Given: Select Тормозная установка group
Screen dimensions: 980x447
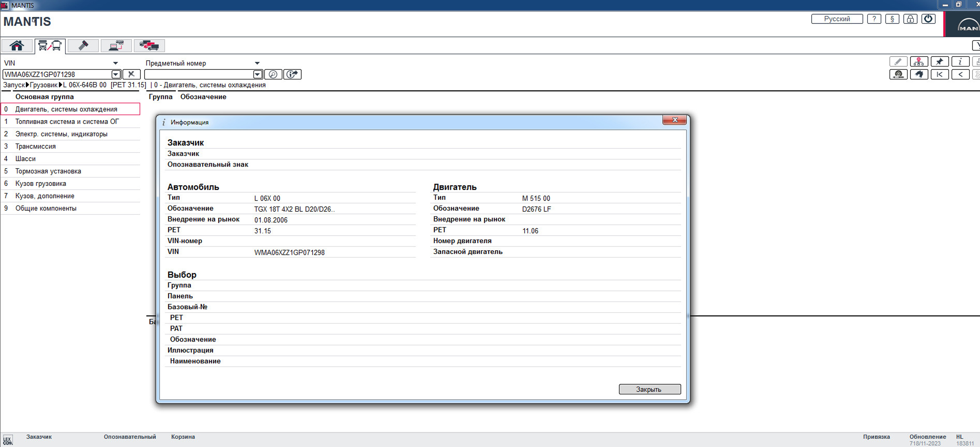Looking at the screenshot, I should tap(48, 171).
